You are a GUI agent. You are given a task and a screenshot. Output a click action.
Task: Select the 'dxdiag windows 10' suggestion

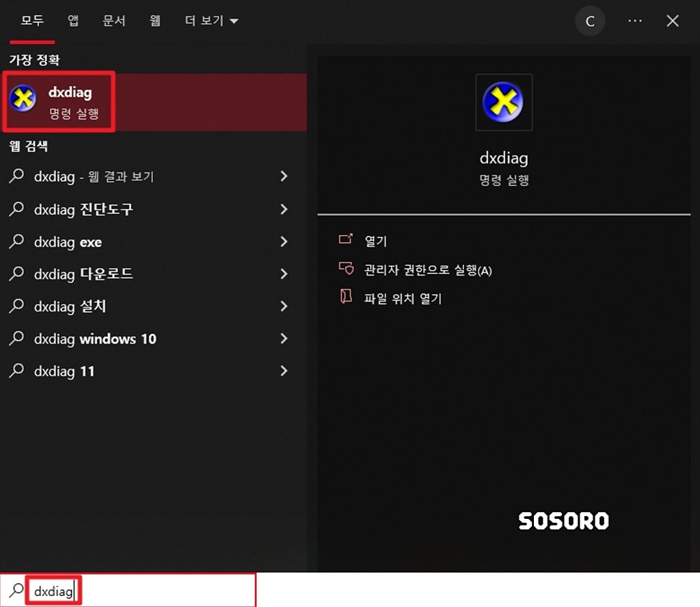pos(95,339)
